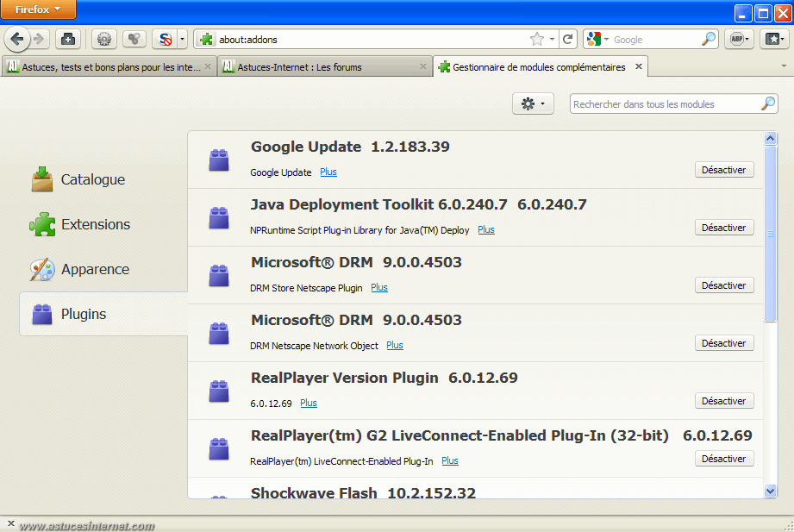This screenshot has width=794, height=532.
Task: Click the toolbar icon right of gear
Action: click(134, 39)
